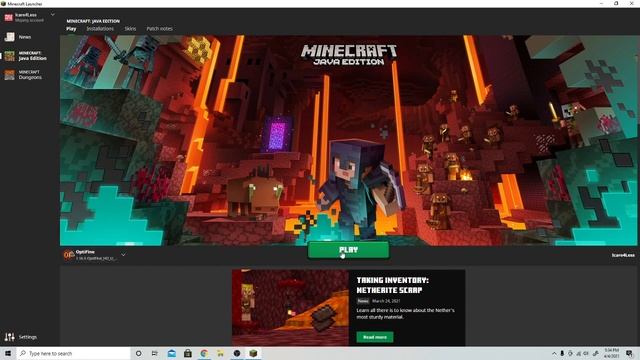Switch to the Play tab

coord(71,29)
